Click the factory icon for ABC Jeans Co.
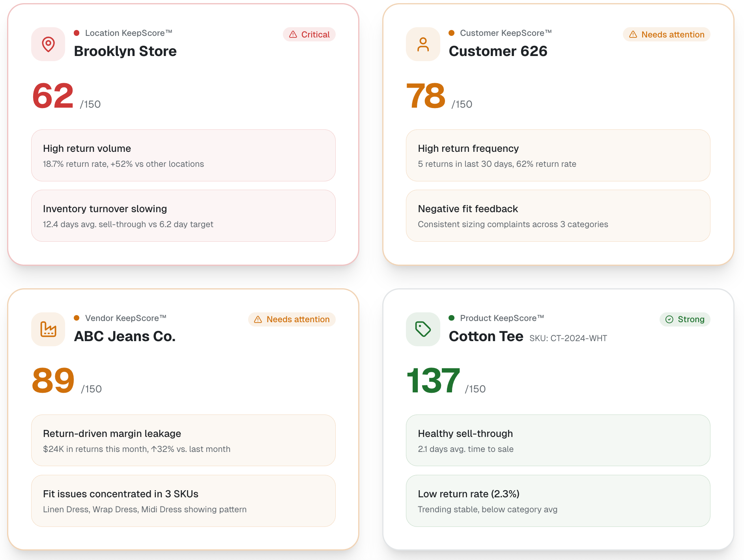The image size is (744, 560). coord(48,329)
